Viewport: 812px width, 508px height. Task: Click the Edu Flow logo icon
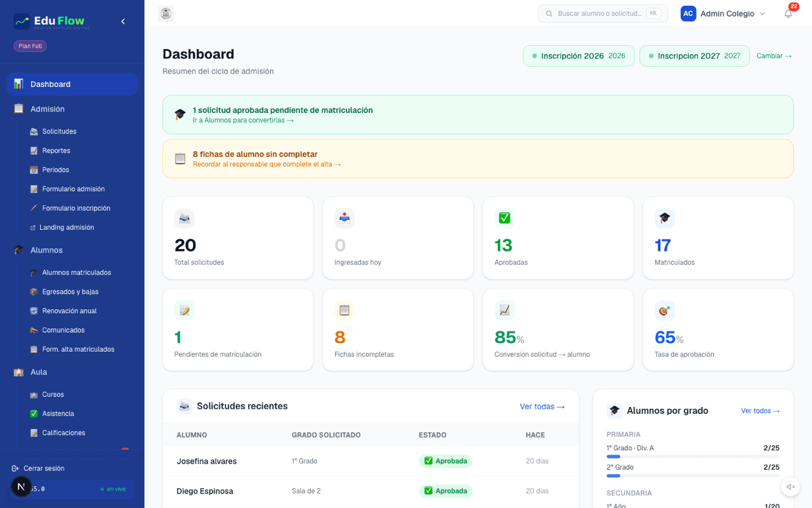22,22
